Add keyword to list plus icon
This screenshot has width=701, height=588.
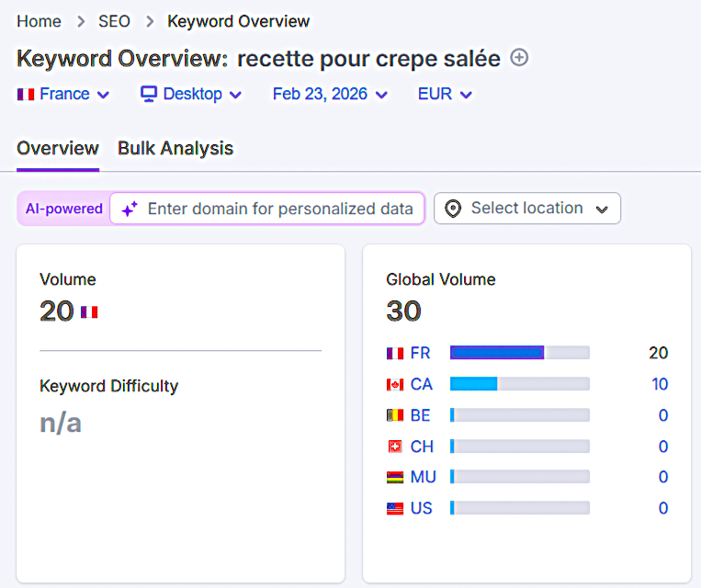(519, 58)
